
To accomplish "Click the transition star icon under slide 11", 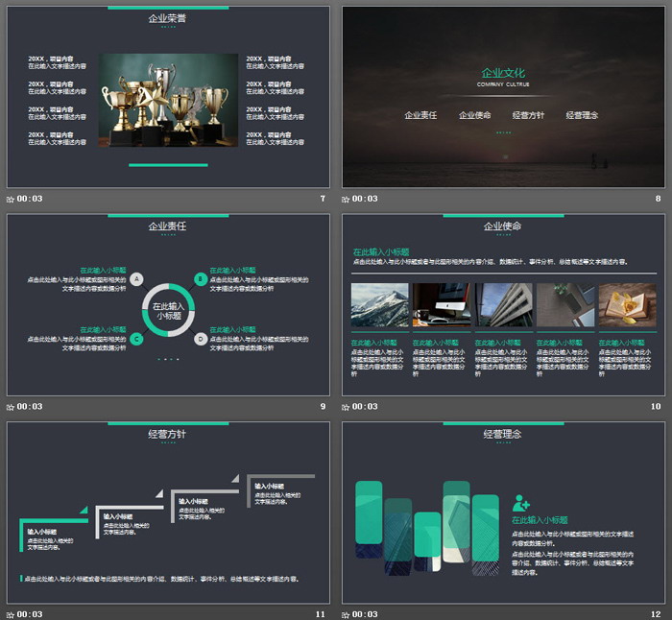I will coord(11,613).
